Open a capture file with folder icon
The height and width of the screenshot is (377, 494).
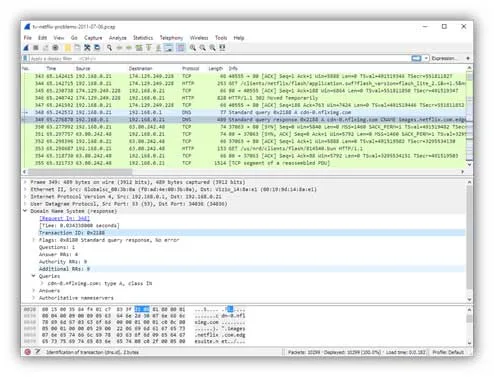tap(68, 48)
